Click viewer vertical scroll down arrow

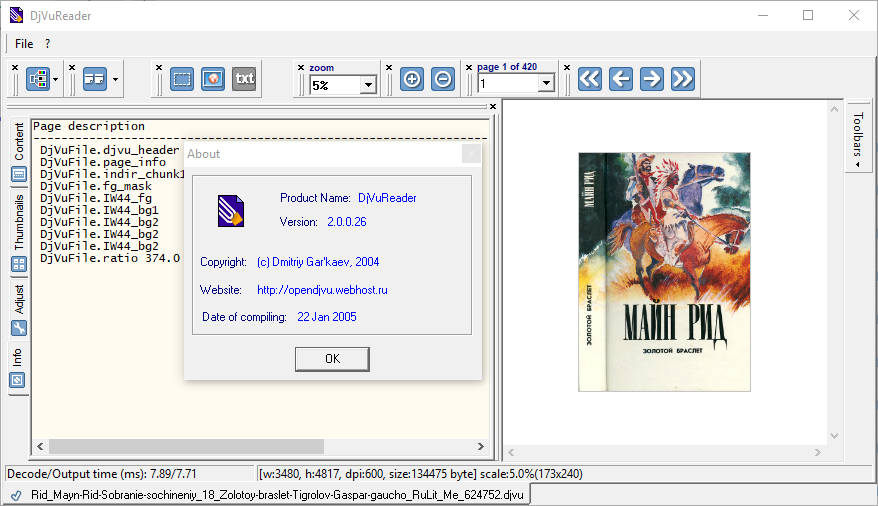pos(834,435)
